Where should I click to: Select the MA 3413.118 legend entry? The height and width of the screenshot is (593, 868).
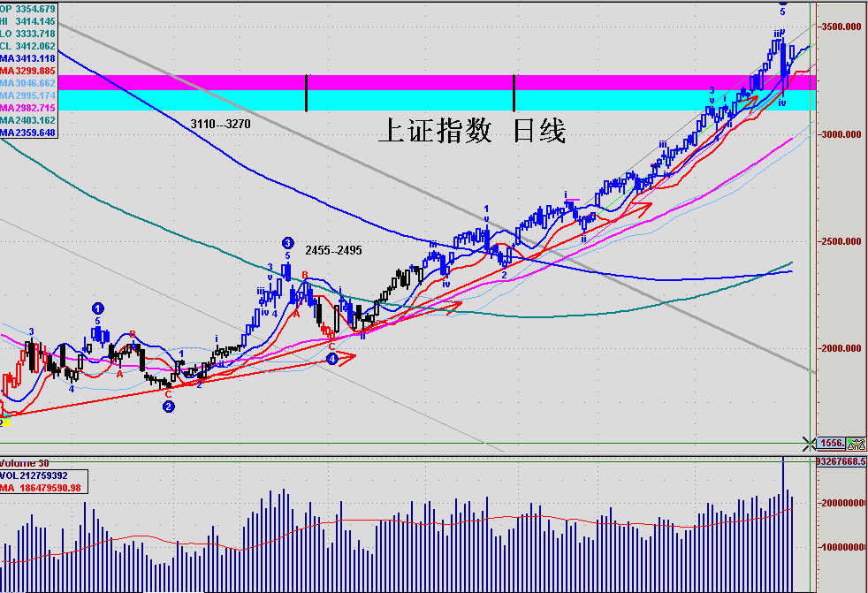[27, 58]
